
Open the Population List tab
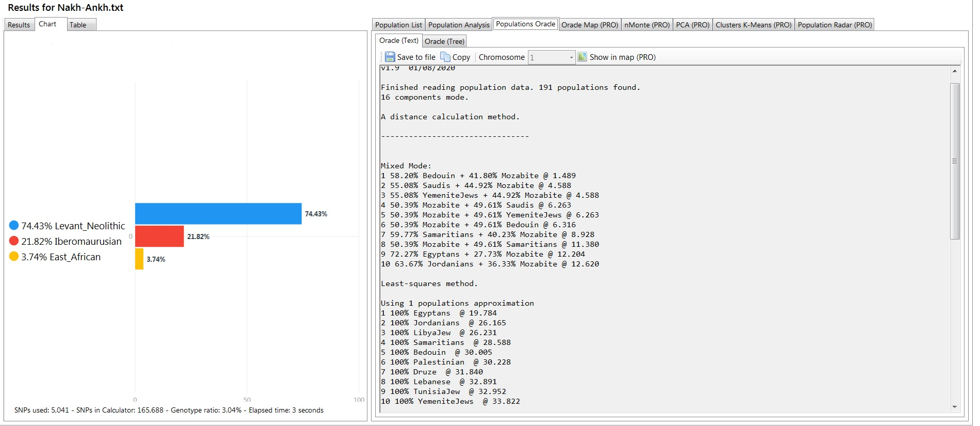click(398, 25)
